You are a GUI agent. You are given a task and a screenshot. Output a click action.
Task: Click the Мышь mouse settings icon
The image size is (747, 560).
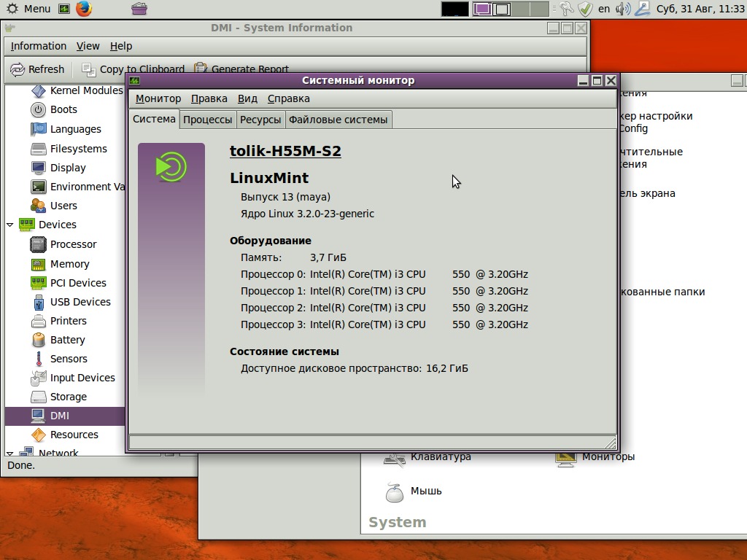click(395, 492)
